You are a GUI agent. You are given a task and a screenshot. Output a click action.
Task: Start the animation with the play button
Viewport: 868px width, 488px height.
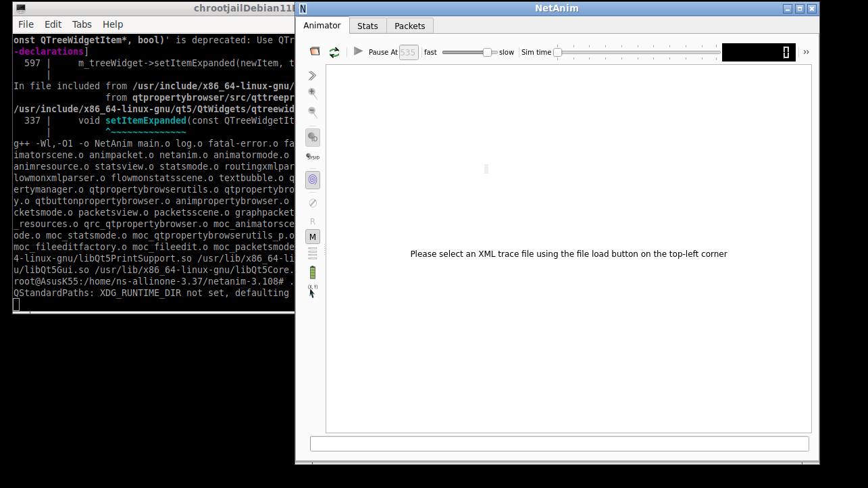(359, 51)
